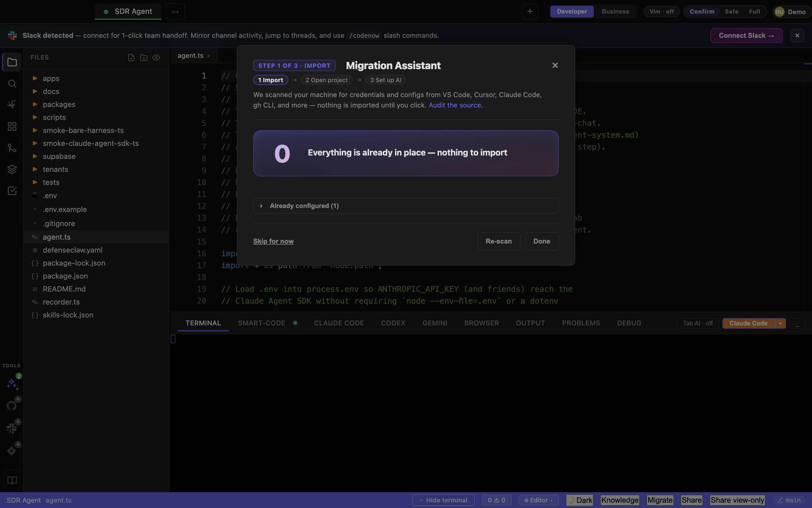Select Safe permission mode
812x508 pixels.
[731, 11]
